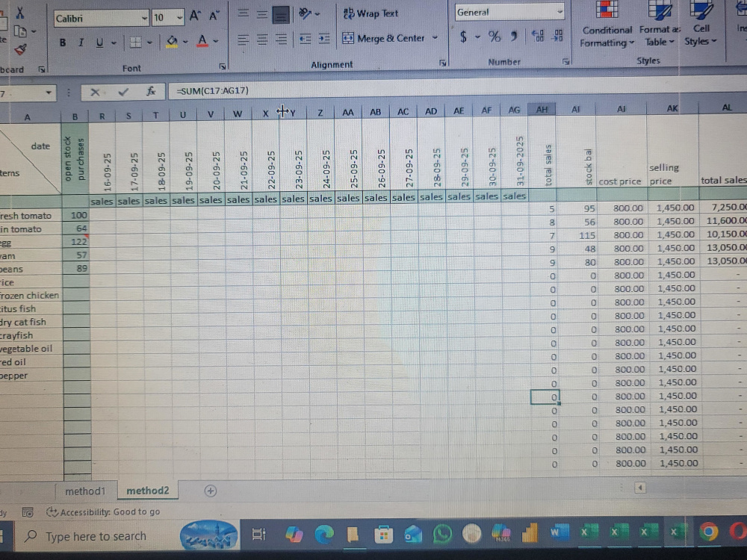
Task: Apply Percent Style format
Action: (495, 36)
